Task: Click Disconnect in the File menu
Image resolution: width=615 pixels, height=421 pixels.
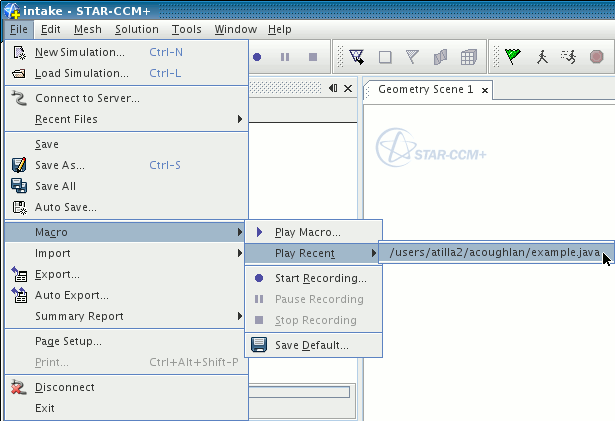Action: click(127, 387)
